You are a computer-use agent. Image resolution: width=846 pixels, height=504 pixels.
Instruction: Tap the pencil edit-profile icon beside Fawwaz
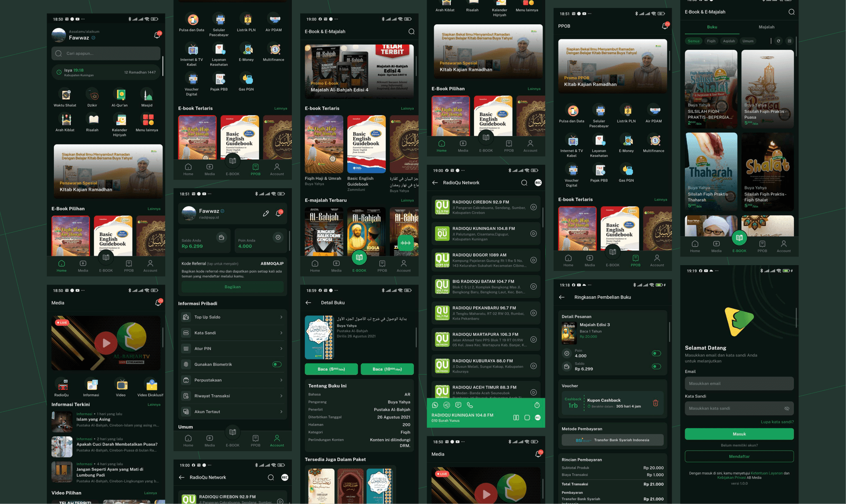point(266,213)
